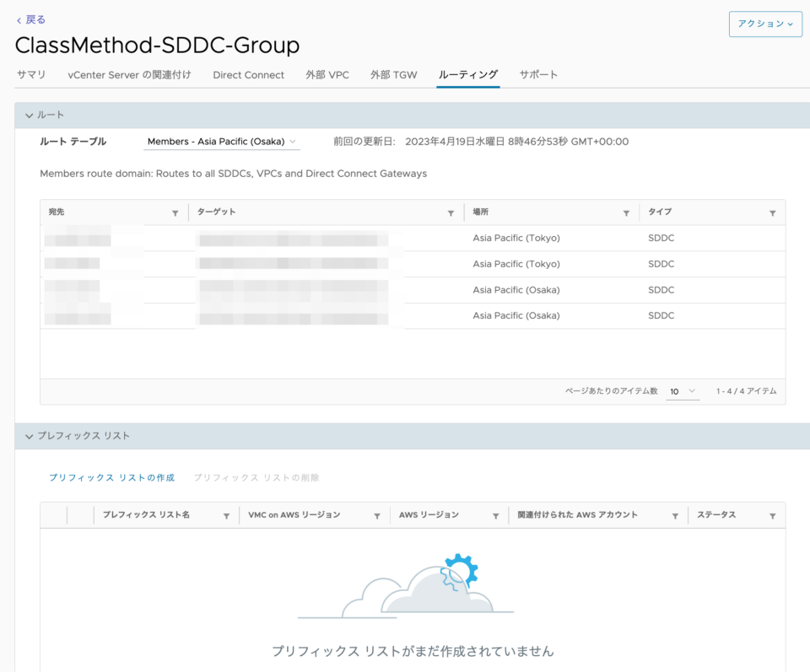
Task: Open the filter for the ターゲット column
Action: pos(450,212)
